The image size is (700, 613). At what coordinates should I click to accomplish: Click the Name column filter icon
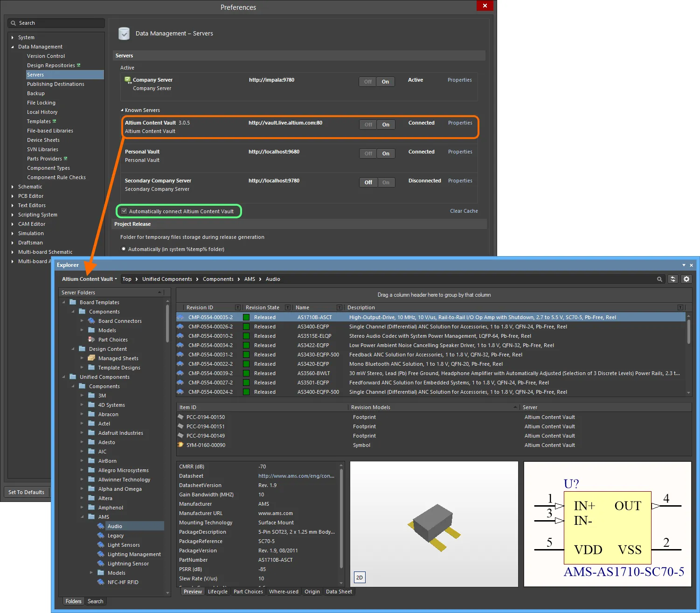(x=340, y=307)
